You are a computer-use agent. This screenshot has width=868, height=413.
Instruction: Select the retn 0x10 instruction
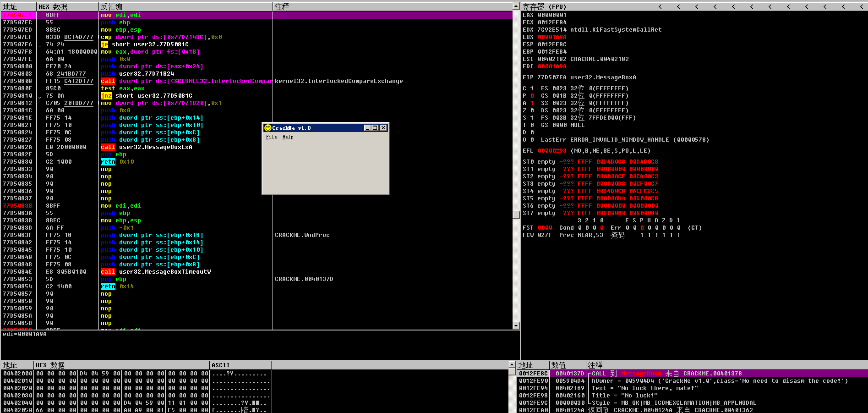click(x=117, y=162)
